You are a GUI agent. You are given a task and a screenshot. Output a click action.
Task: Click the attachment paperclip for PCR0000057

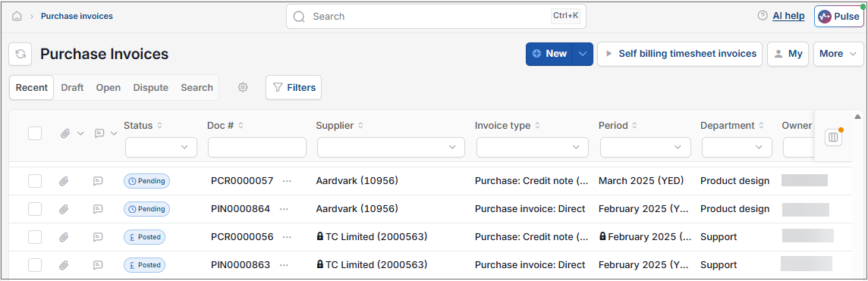point(64,181)
